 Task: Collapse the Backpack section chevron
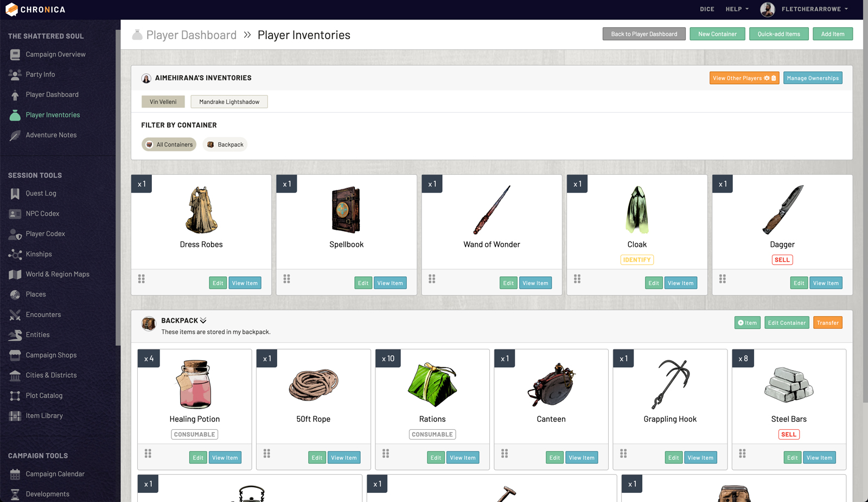click(203, 321)
